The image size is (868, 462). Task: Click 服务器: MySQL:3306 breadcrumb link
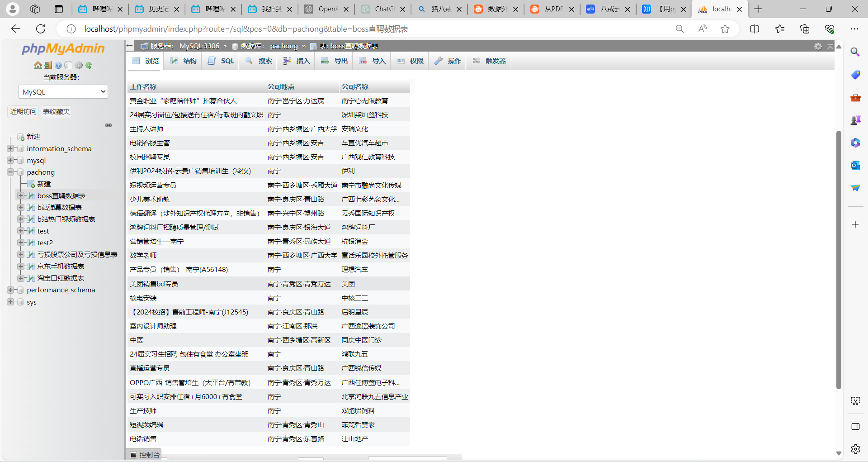pyautogui.click(x=185, y=46)
